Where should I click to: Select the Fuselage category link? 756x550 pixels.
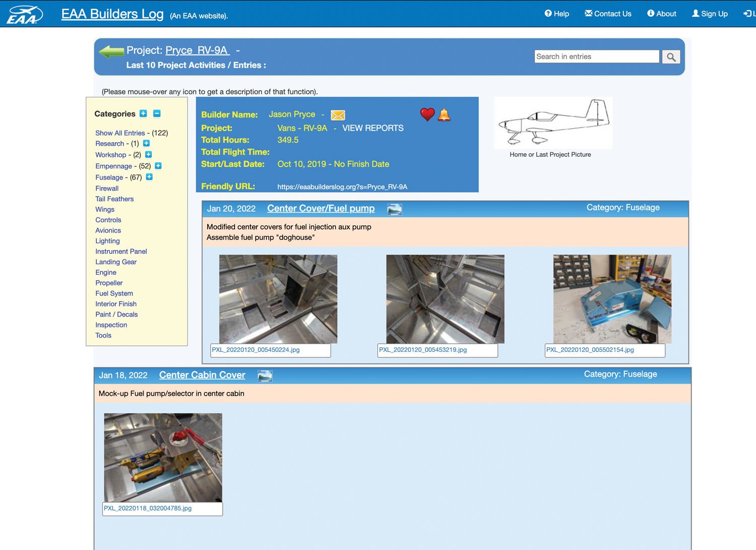point(109,177)
